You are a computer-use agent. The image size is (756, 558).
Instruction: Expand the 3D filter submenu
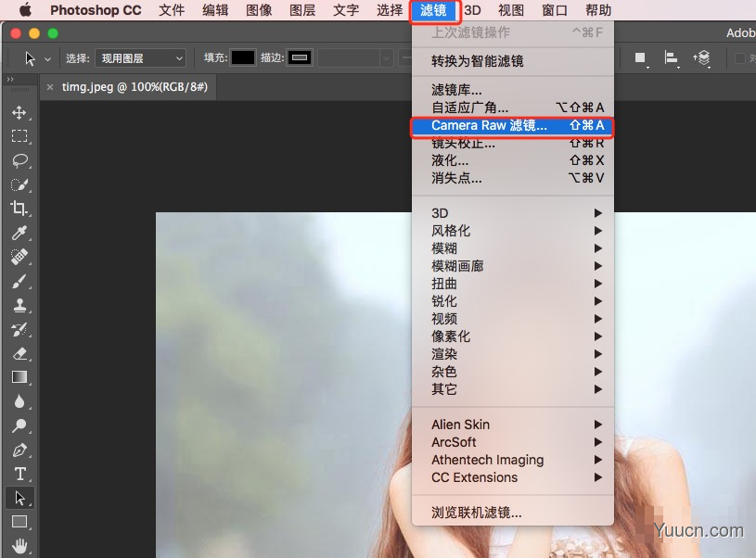point(512,213)
